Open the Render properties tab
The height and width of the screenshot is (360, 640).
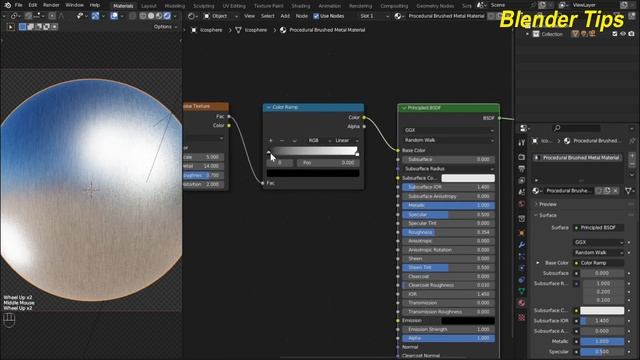(x=522, y=157)
